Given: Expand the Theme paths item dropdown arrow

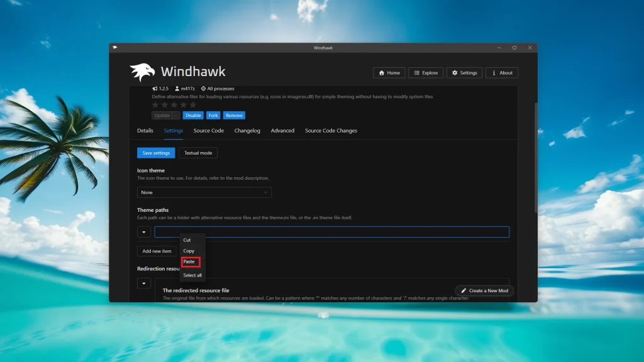Looking at the screenshot, I should [x=144, y=231].
